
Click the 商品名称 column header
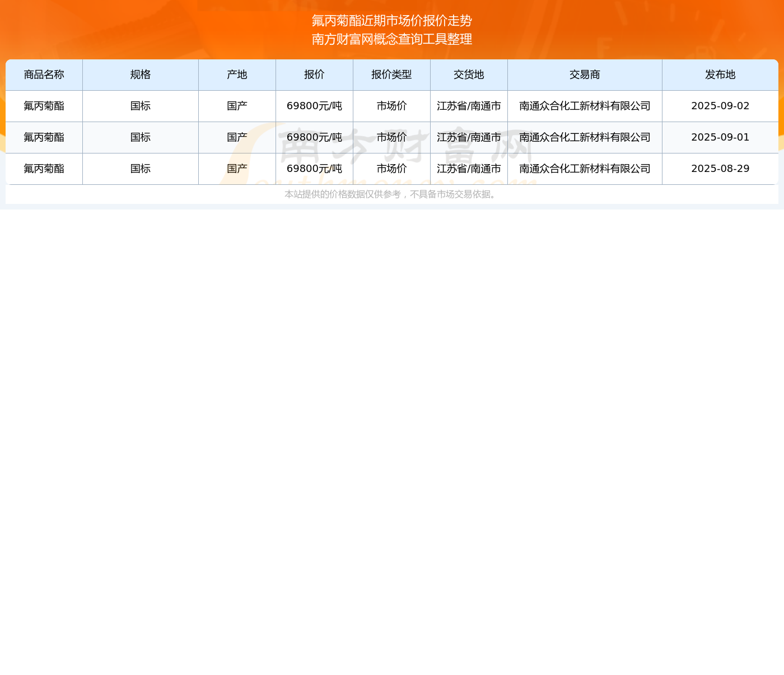tap(44, 75)
